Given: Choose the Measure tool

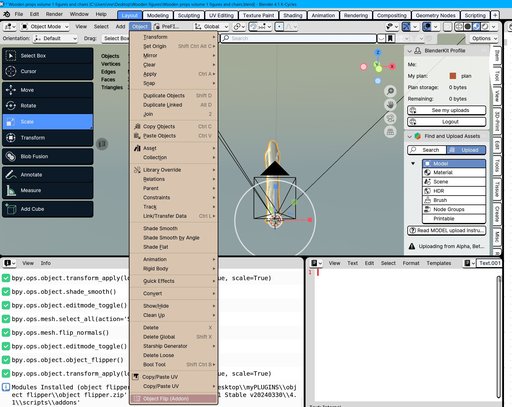Looking at the screenshot, I should pos(47,190).
